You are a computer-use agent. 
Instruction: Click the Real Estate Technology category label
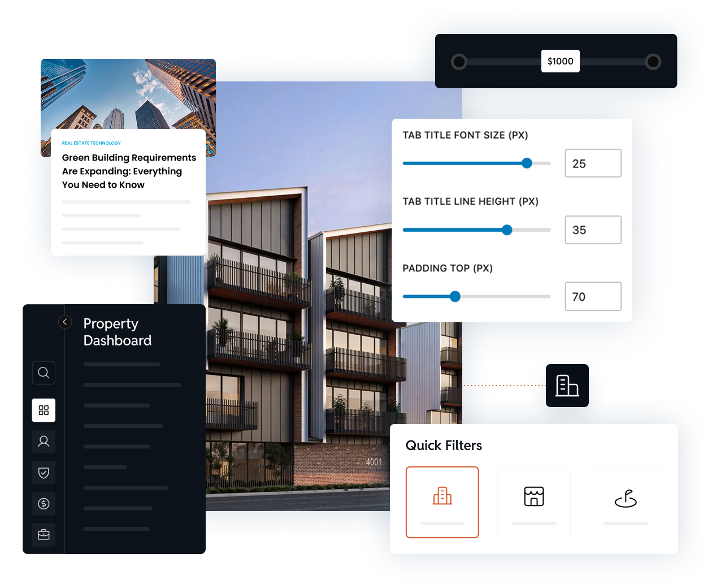(92, 143)
